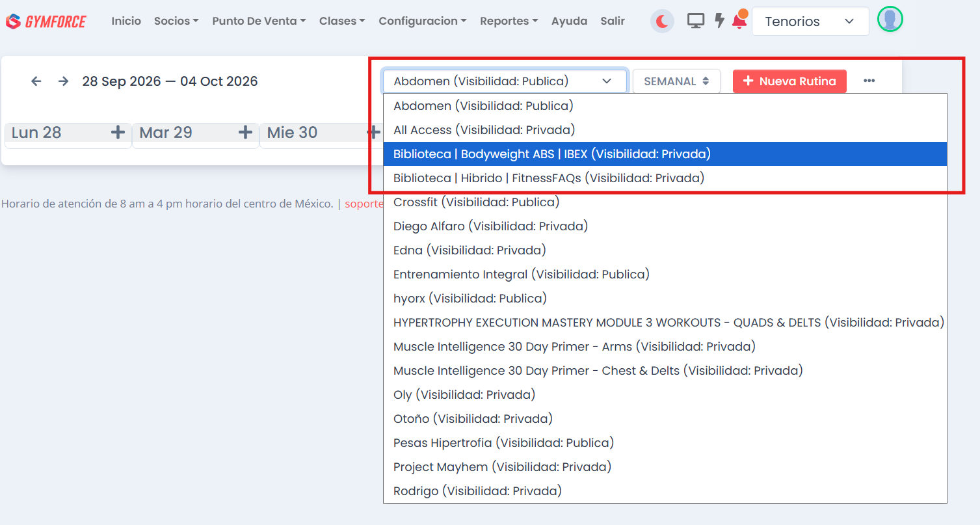980x525 pixels.
Task: Choose HYPERTROPHY EXECUTION MASTERY MODULE 3 option
Action: tap(665, 322)
